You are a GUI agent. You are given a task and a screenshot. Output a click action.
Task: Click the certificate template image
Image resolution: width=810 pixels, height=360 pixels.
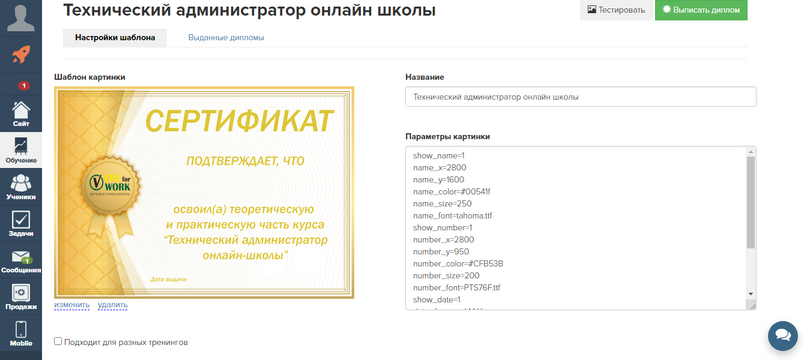pyautogui.click(x=204, y=193)
